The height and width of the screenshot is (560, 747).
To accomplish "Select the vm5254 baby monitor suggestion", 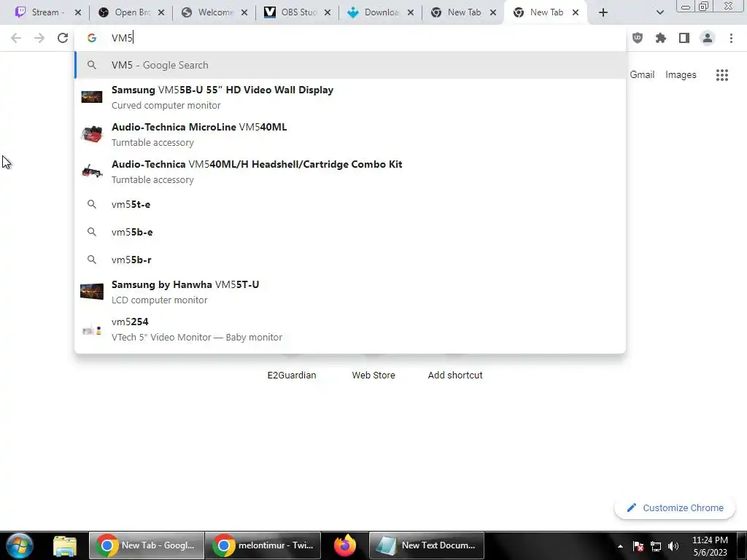I will (x=350, y=329).
